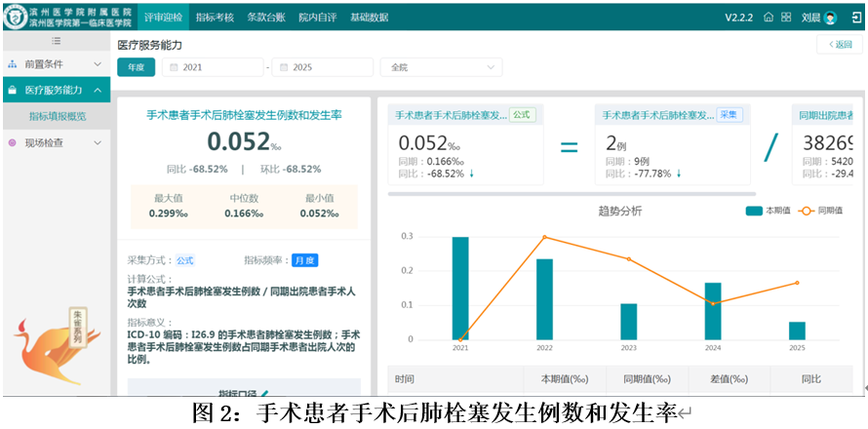Click the 2022 teal bar in chart

click(x=544, y=298)
